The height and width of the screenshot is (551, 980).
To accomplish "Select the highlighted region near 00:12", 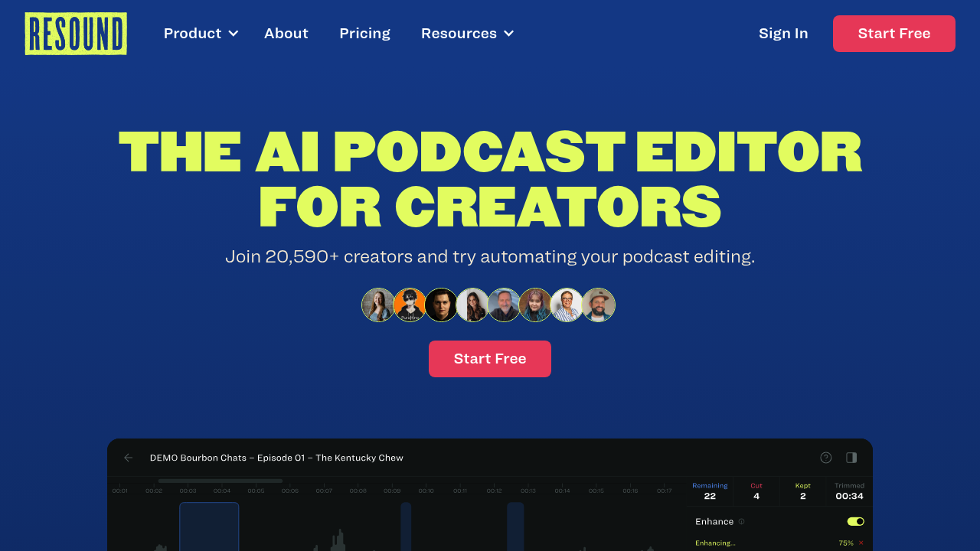I will (515, 527).
